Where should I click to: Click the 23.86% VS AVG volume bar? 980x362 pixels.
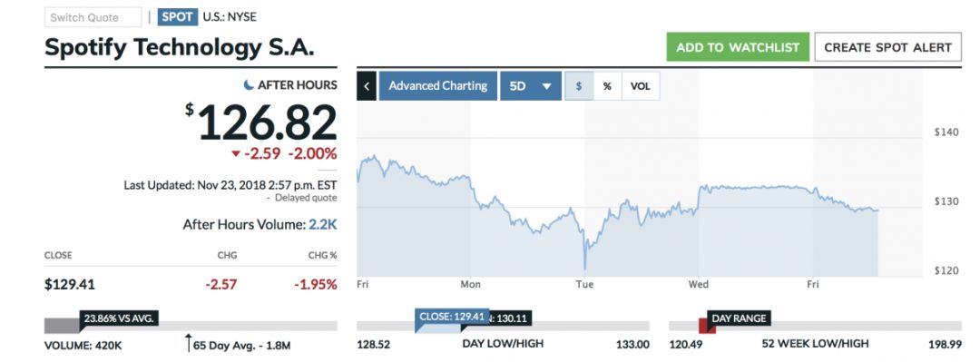119,318
